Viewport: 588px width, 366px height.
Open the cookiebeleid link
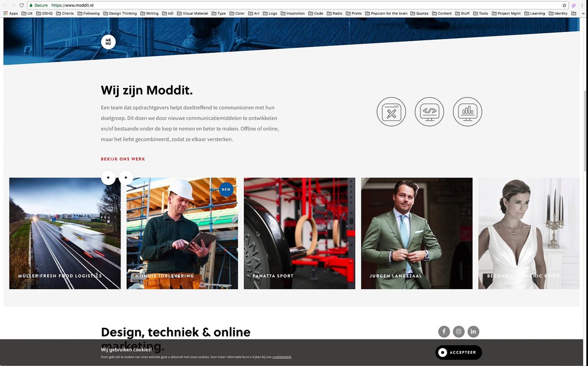282,357
